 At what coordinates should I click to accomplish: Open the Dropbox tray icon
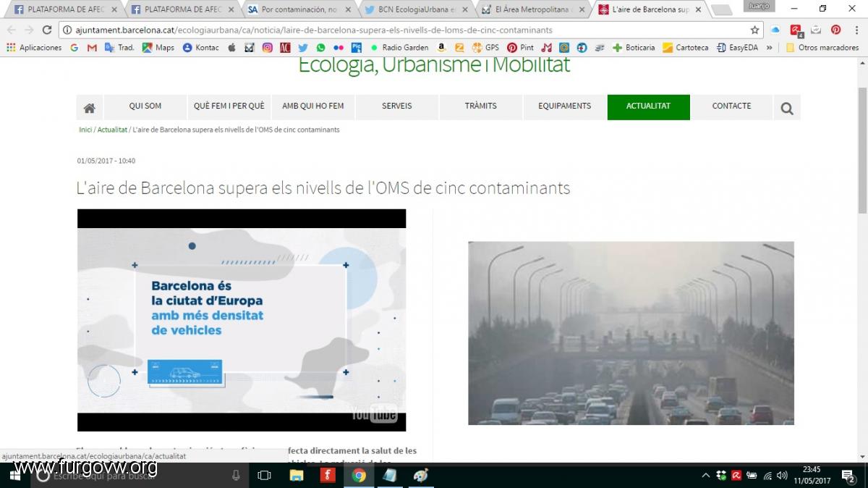tap(721, 476)
